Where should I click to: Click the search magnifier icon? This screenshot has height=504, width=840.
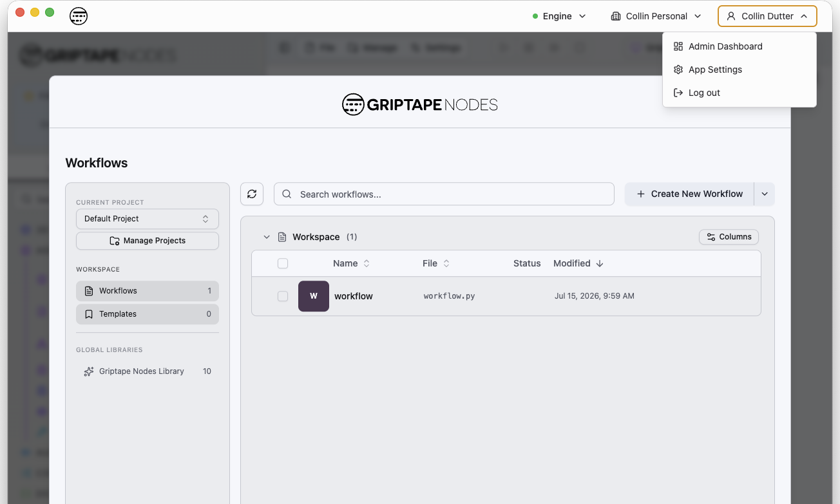(287, 194)
